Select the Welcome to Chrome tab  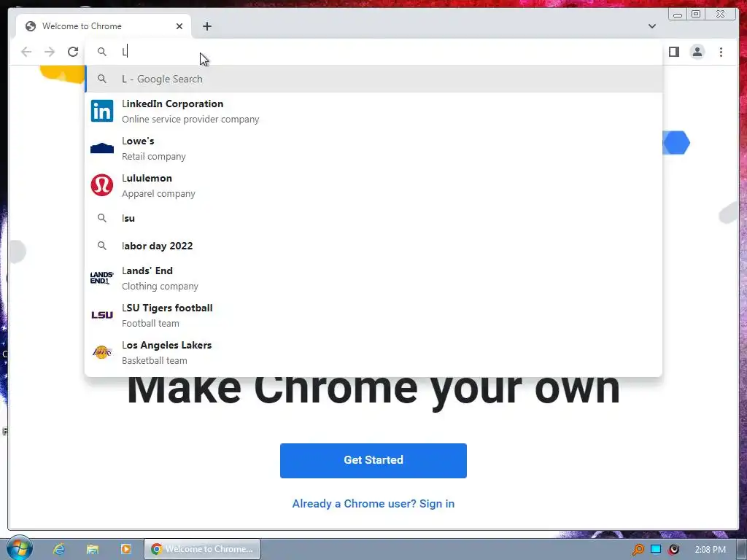pos(104,26)
